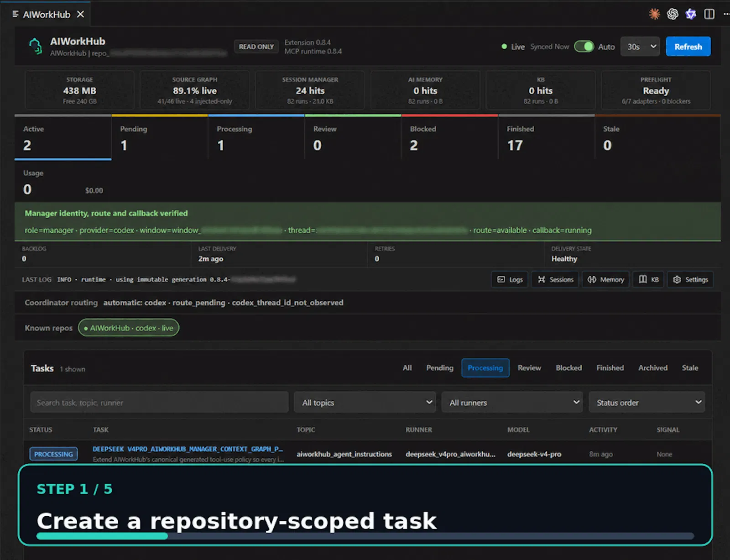Open the Sessions panel button
The image size is (730, 560).
click(x=555, y=279)
